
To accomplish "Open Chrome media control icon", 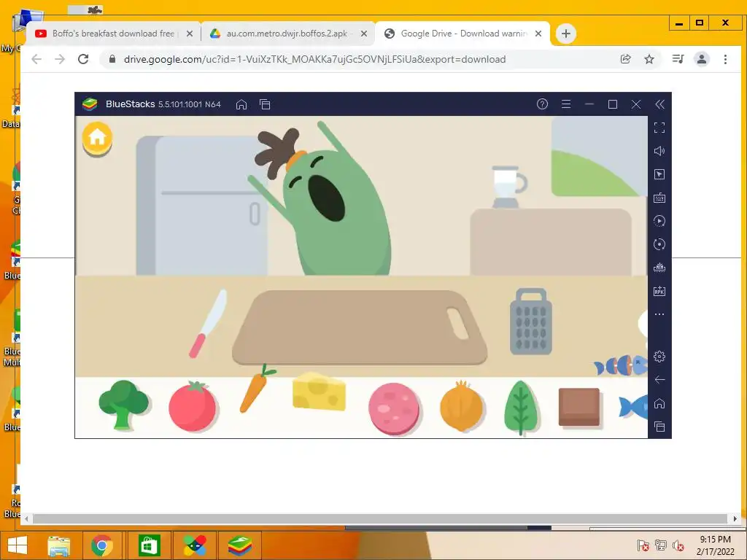I will pos(678,59).
